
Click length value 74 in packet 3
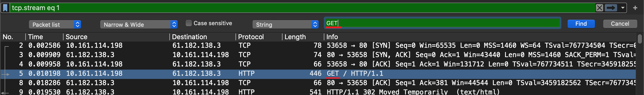coord(318,55)
